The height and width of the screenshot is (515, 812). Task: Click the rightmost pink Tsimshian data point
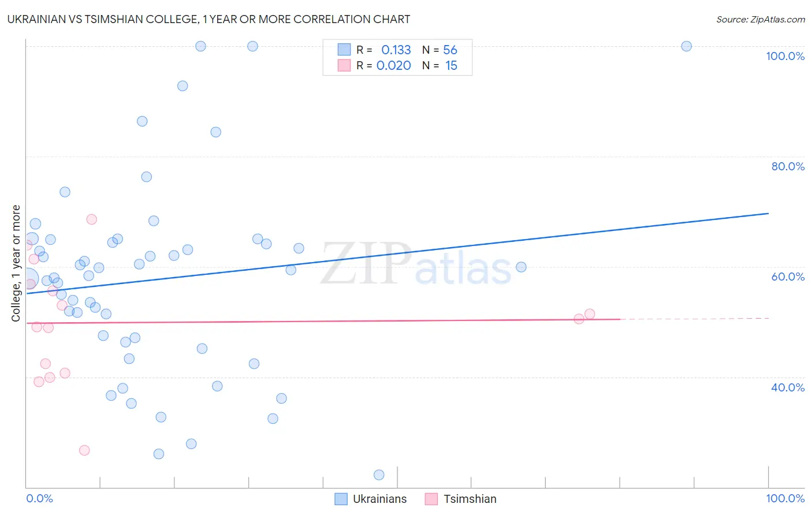click(x=590, y=314)
